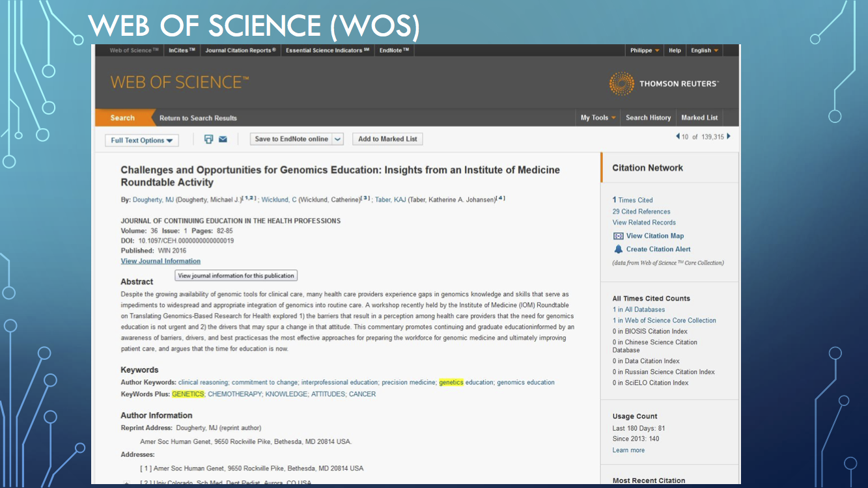
Task: Click the Create Citation Alert bell icon
Action: 618,249
